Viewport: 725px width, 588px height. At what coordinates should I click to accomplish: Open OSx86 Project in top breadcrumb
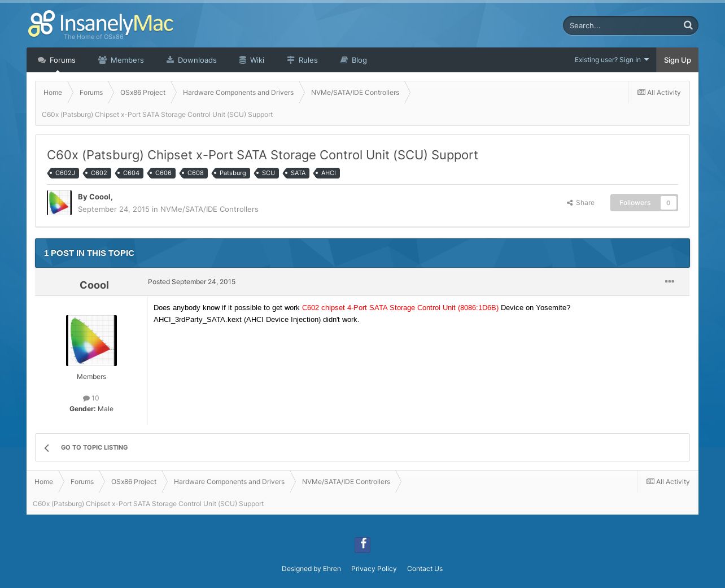pyautogui.click(x=143, y=93)
